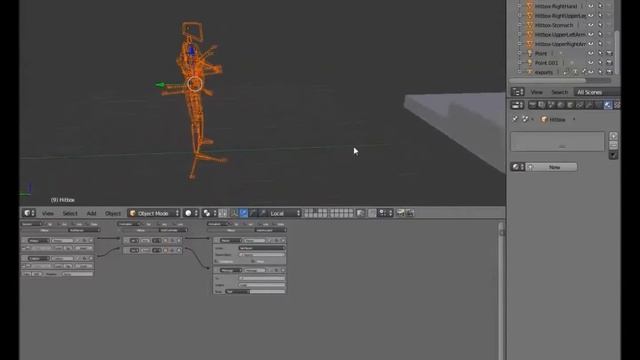
Task: Click the outliner vertical scrollbar
Action: [x=617, y=52]
